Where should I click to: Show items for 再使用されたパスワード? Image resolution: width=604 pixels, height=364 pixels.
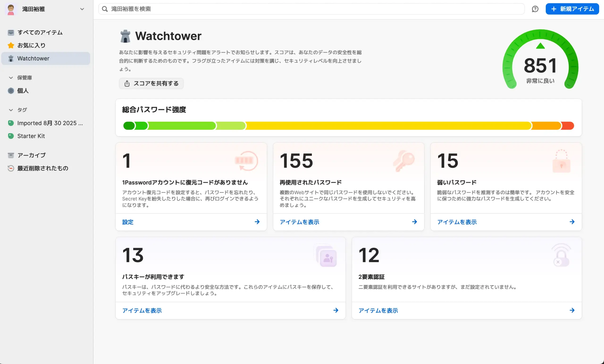(299, 222)
